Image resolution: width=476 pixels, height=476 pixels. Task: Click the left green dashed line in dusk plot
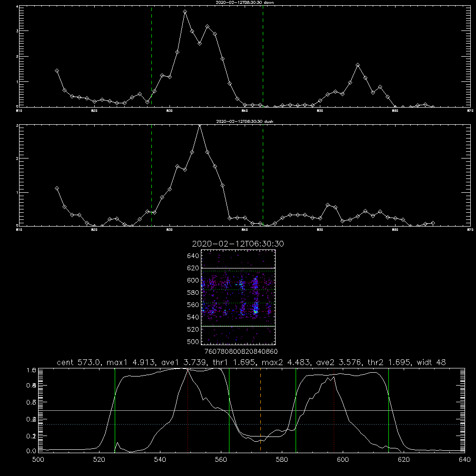151,176
